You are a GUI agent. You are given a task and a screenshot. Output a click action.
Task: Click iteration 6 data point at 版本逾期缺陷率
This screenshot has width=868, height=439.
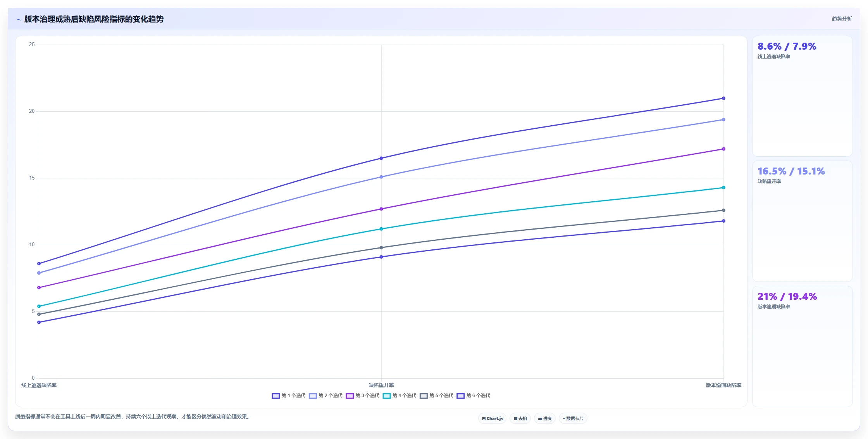(723, 221)
